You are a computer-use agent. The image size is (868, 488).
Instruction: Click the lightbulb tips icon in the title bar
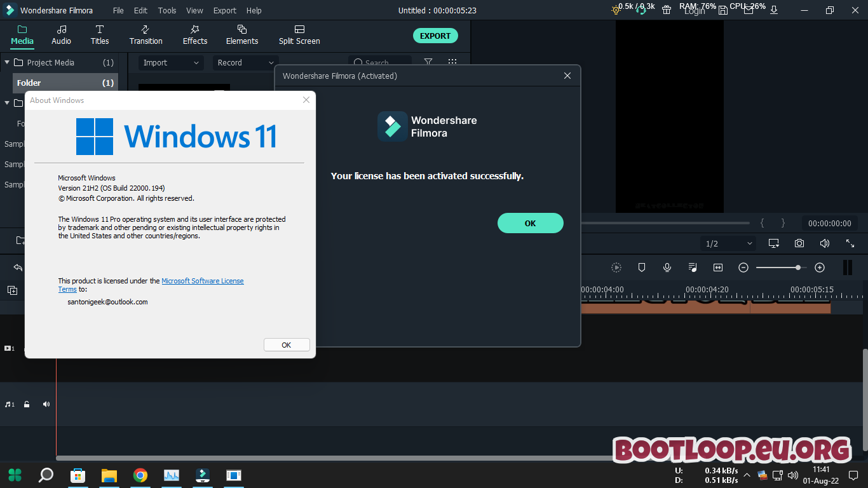(615, 10)
